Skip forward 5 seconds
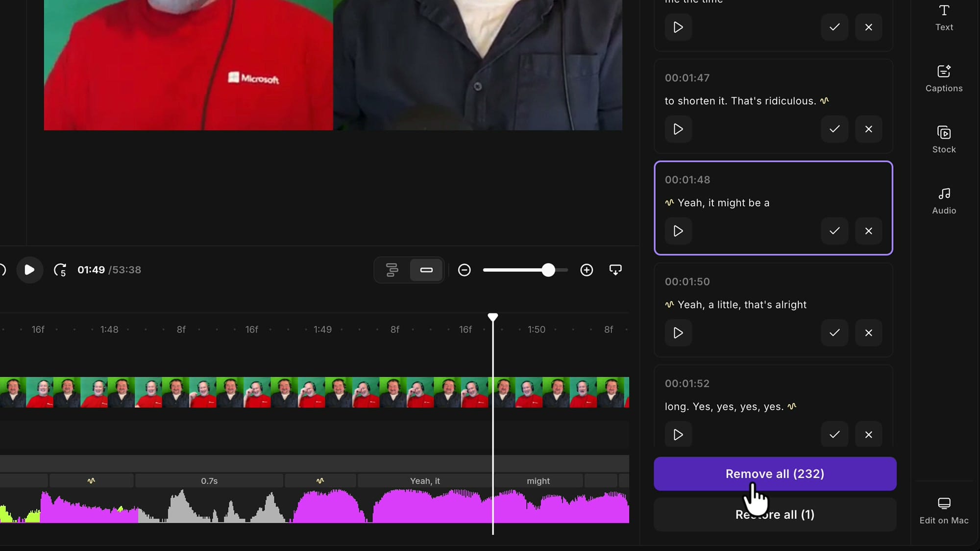Screen dimensions: 980x551 pyautogui.click(x=60, y=270)
